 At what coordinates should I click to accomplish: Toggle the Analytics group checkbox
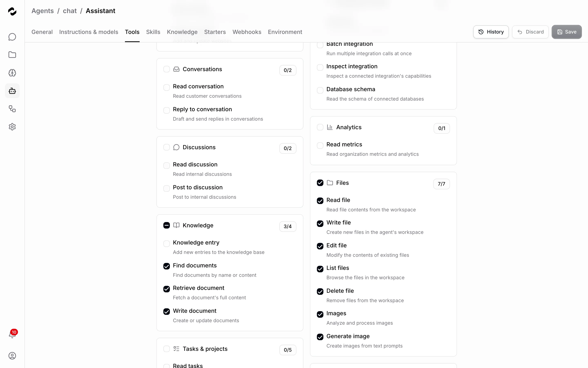(x=320, y=127)
